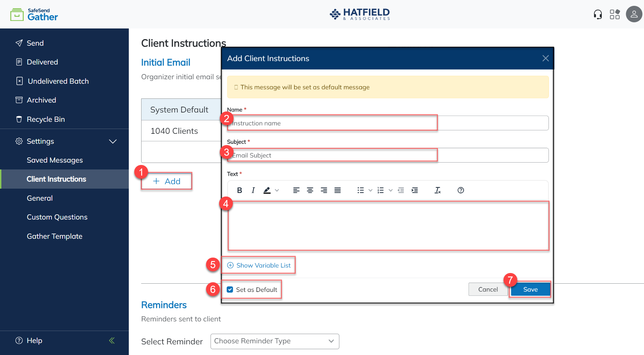Collapse the Settings section chevron
Image resolution: width=644 pixels, height=355 pixels.
(x=113, y=141)
